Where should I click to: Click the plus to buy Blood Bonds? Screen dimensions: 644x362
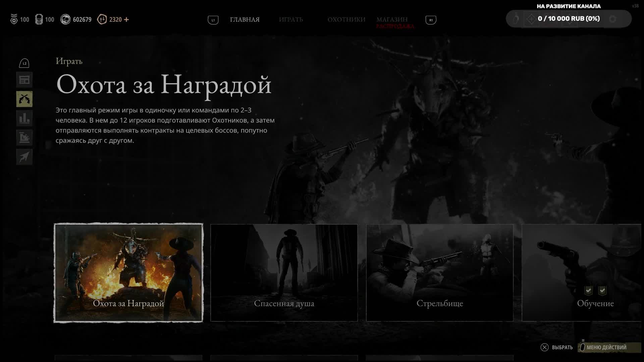click(126, 19)
